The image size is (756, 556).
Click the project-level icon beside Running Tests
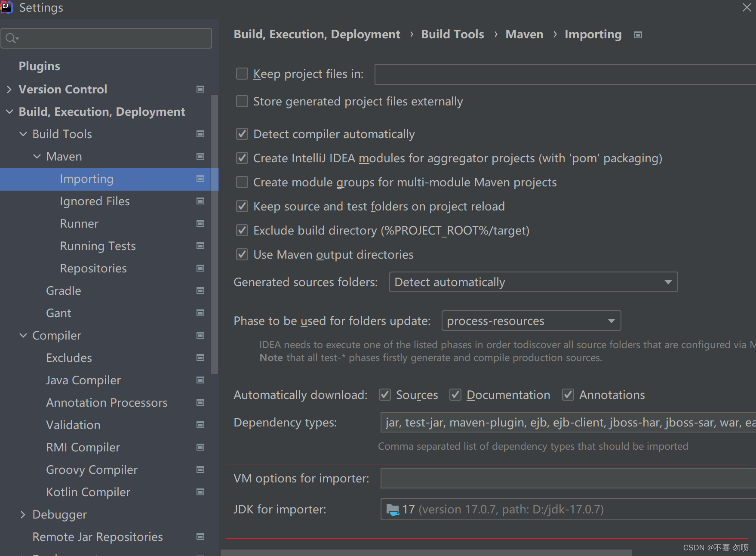tap(200, 246)
